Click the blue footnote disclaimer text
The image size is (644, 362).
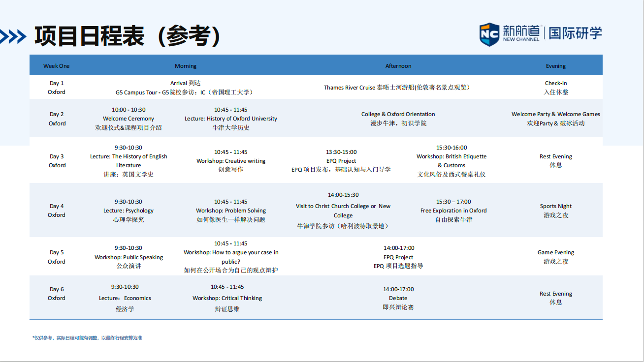tap(87, 338)
